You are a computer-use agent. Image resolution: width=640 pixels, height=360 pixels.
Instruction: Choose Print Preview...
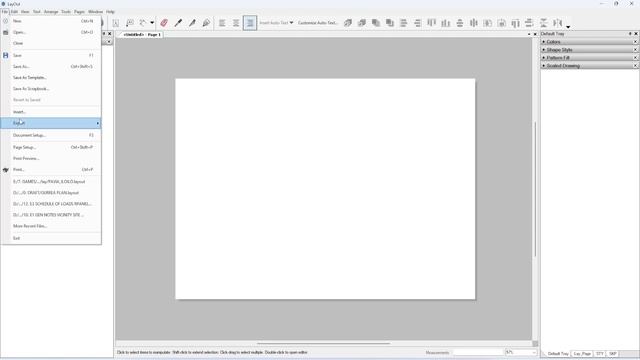[51, 158]
